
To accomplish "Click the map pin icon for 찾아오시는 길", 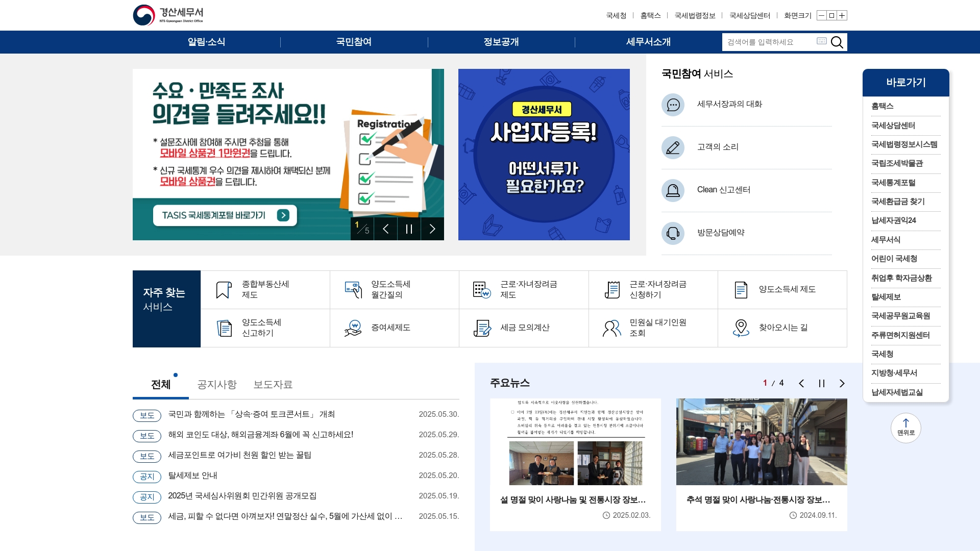I will tap(741, 328).
